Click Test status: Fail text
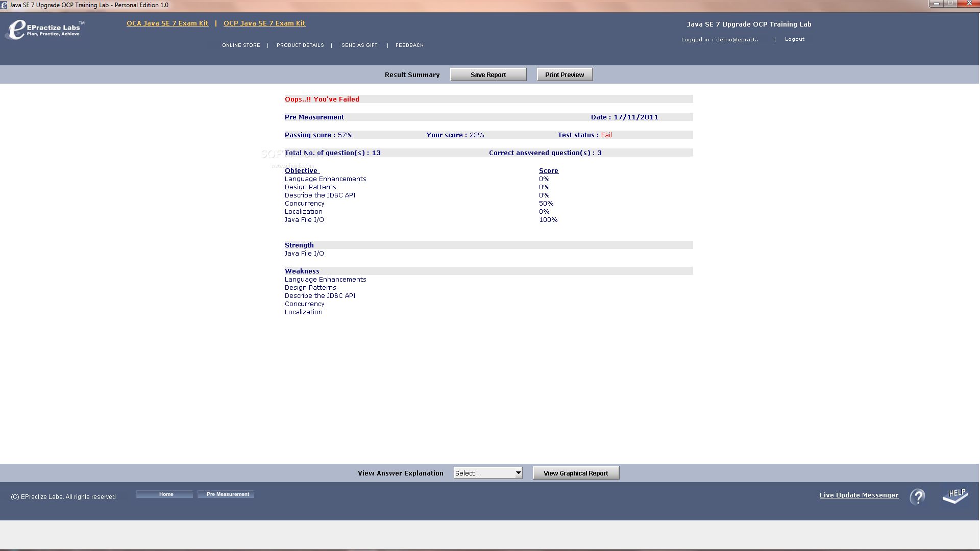 585,135
